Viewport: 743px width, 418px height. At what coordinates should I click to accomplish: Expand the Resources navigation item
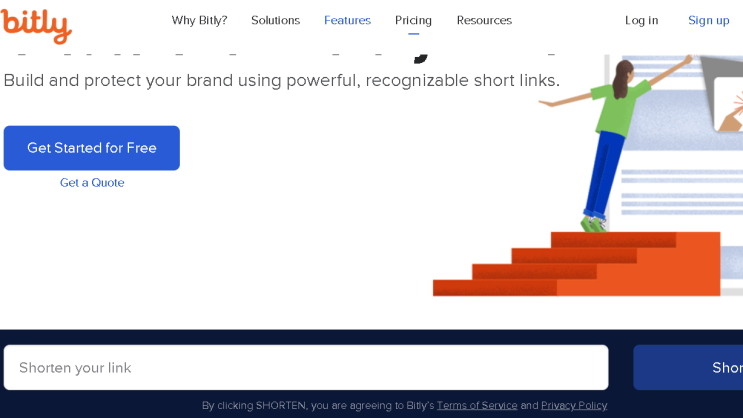point(484,20)
